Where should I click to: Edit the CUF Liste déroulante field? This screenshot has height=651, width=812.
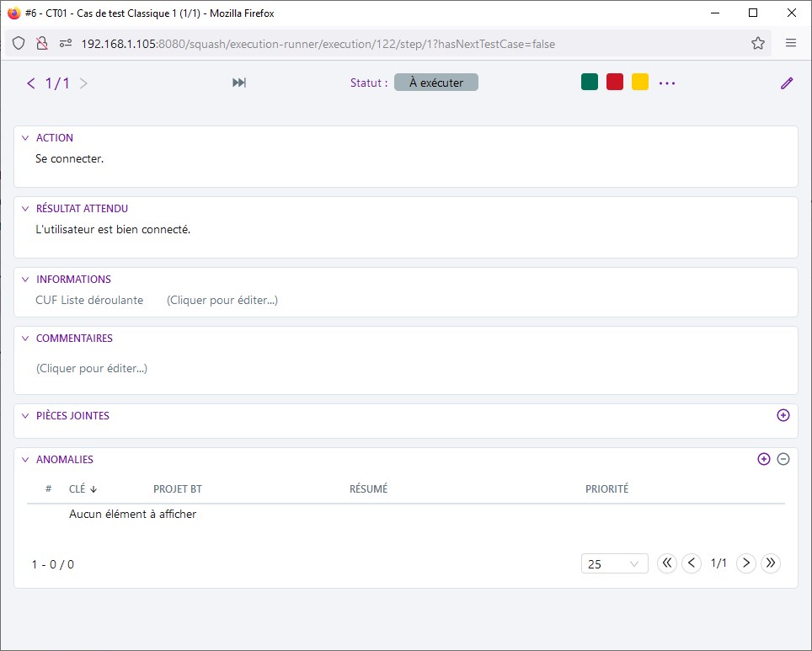pos(222,300)
